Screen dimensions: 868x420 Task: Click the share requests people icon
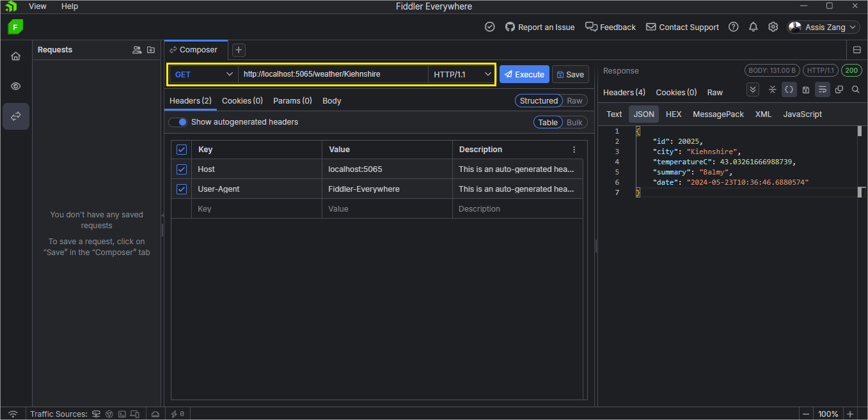click(x=137, y=50)
